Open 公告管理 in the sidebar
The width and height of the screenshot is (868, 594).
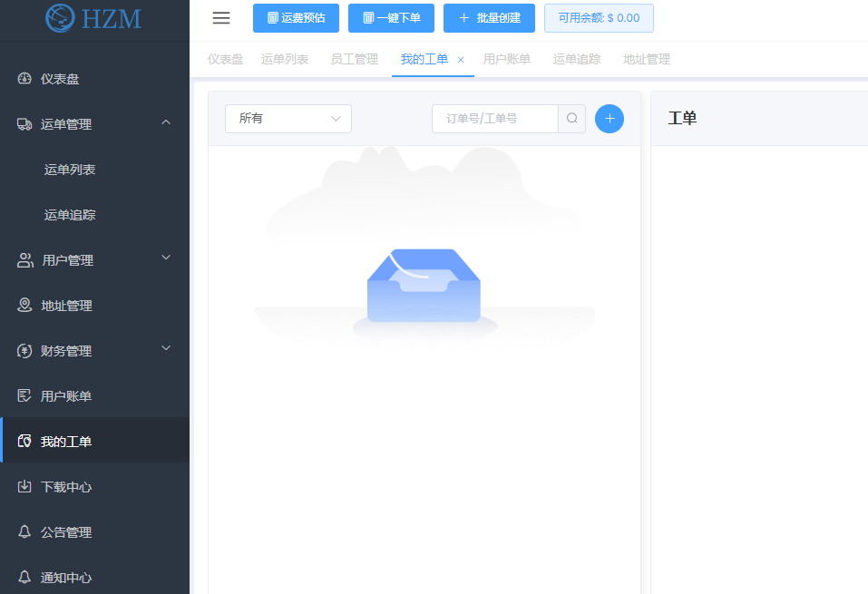tap(66, 532)
